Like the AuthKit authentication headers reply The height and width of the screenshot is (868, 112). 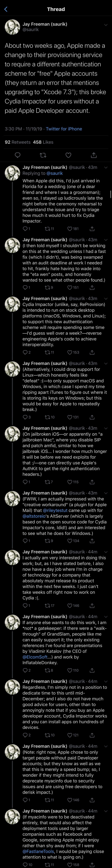coord(69,482)
